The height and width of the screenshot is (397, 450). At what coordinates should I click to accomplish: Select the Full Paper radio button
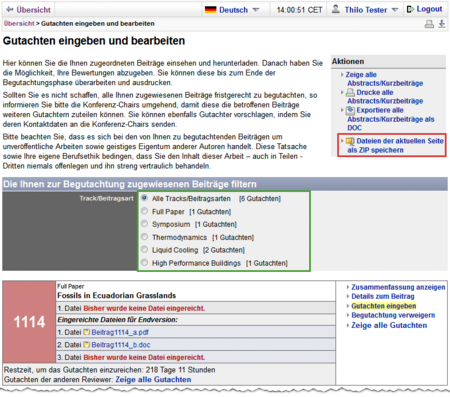click(x=144, y=211)
